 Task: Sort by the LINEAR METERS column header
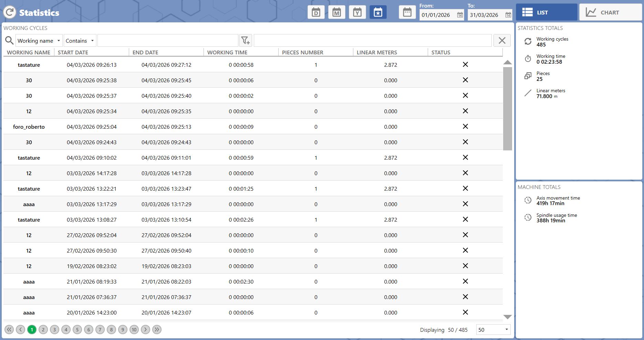(x=377, y=52)
